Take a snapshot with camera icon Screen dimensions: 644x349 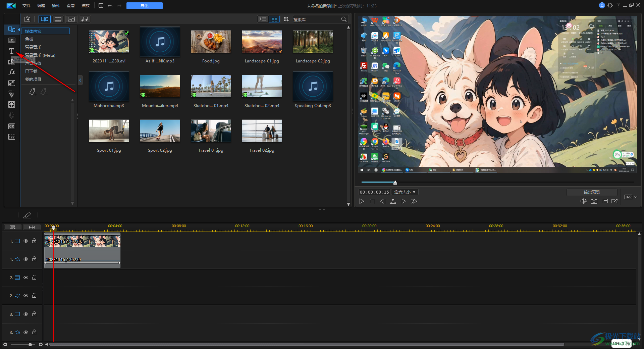(x=594, y=201)
